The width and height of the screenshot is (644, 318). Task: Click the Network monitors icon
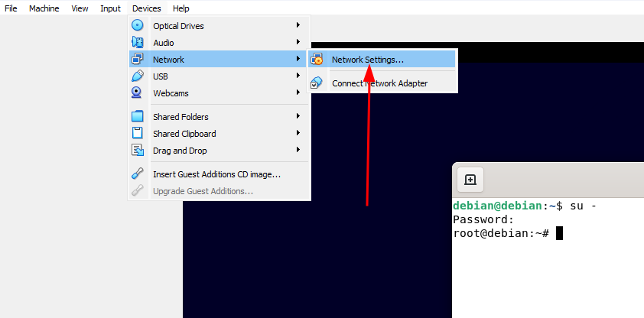coord(137,59)
